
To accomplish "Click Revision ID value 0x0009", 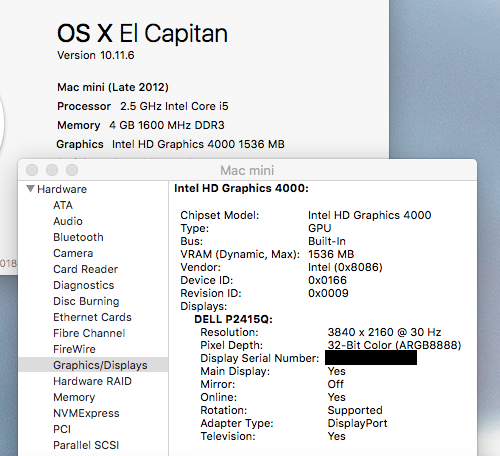I will [328, 293].
